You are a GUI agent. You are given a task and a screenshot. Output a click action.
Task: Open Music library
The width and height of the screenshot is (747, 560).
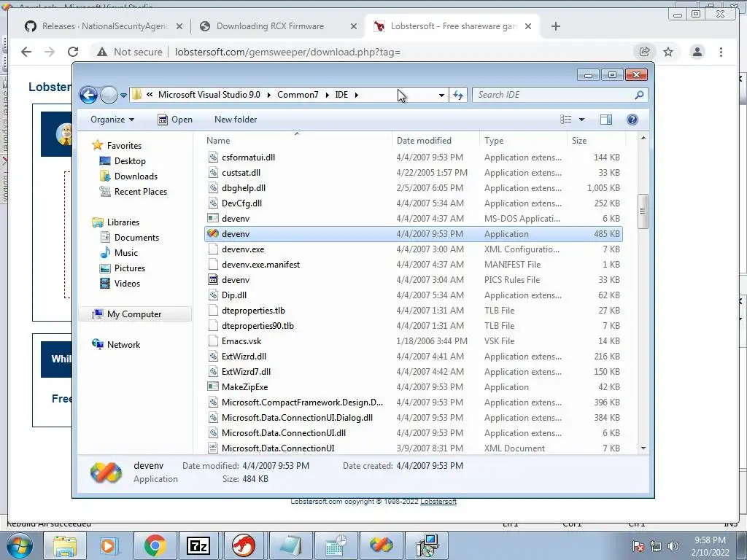119,253
